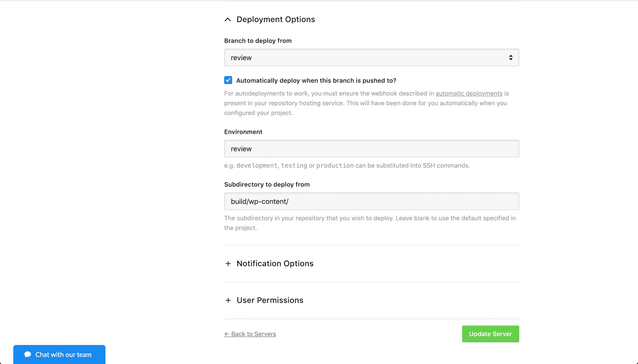This screenshot has height=364, width=638.
Task: Click the 'Automatically deploy when this branch is pushed to?' label
Action: point(316,81)
